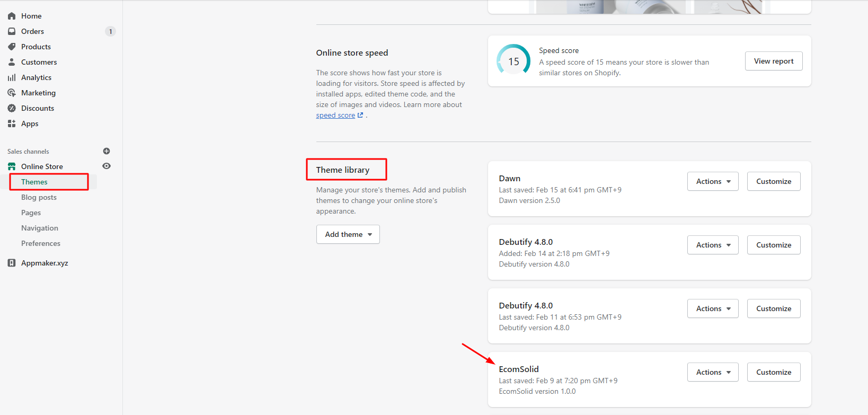Customize the Dawn theme
The image size is (868, 415).
coord(774,181)
